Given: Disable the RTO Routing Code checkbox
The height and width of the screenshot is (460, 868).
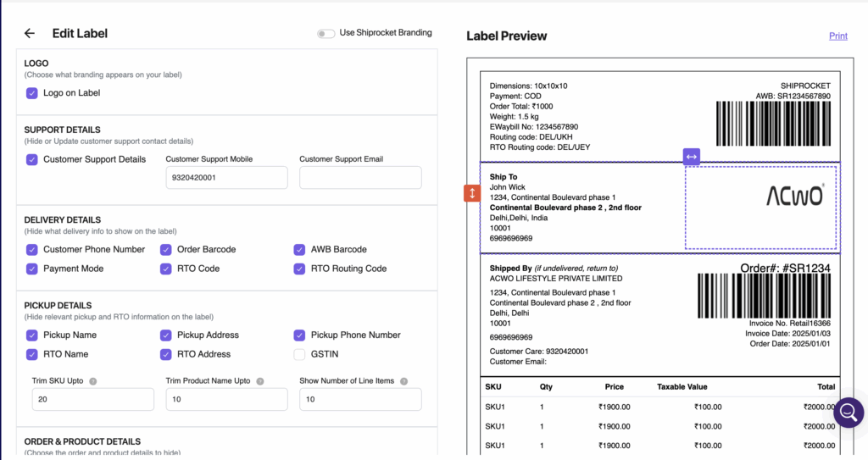Looking at the screenshot, I should 299,269.
